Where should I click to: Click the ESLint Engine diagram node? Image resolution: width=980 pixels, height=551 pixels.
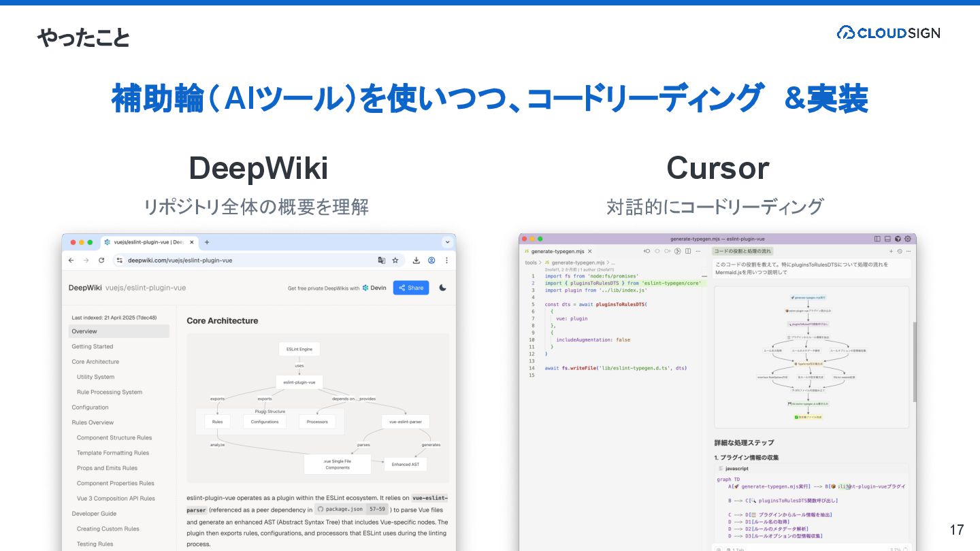tap(299, 349)
